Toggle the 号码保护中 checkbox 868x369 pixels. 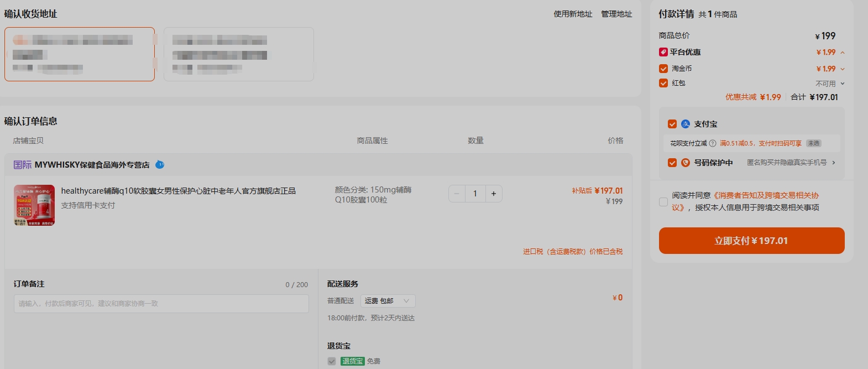(x=672, y=163)
